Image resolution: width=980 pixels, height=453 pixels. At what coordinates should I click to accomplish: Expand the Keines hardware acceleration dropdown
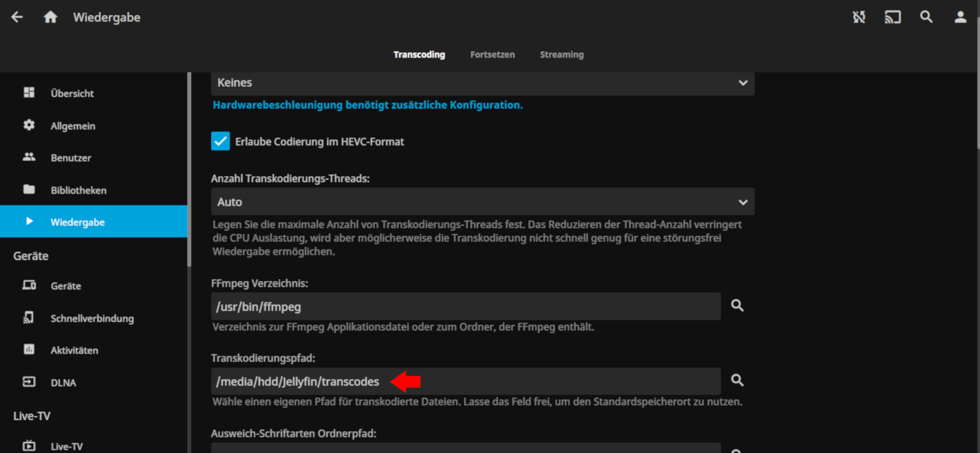(482, 83)
